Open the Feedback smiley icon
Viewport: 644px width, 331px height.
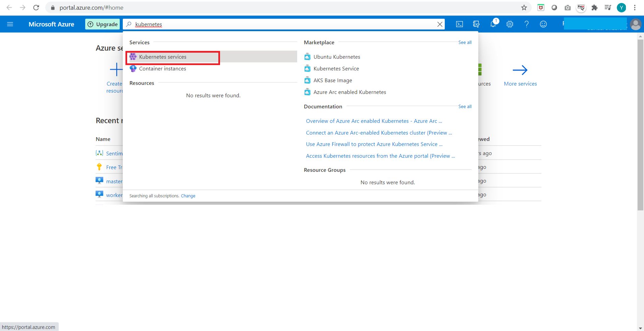543,24
